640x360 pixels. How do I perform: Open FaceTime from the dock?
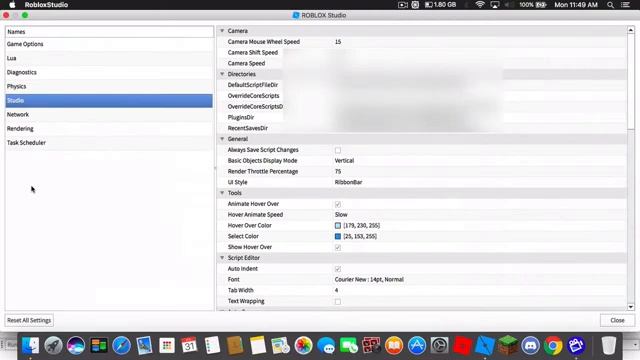click(349, 346)
